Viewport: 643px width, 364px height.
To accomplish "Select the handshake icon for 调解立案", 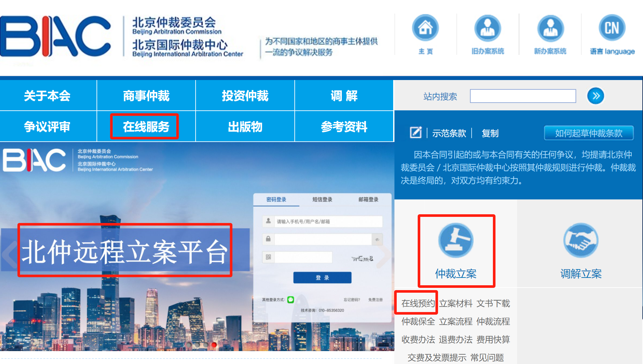I will (581, 240).
